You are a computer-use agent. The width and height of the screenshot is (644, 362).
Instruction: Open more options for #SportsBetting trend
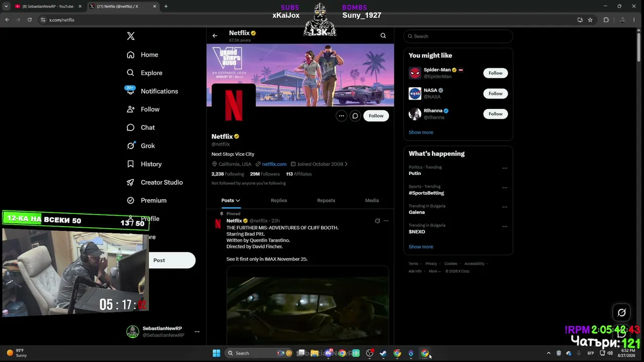[x=505, y=188]
